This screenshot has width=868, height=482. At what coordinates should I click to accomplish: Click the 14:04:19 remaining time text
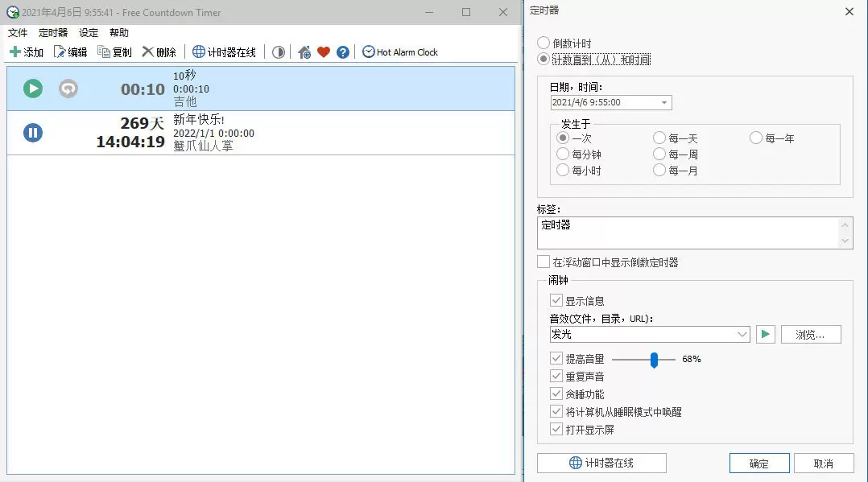coord(130,142)
